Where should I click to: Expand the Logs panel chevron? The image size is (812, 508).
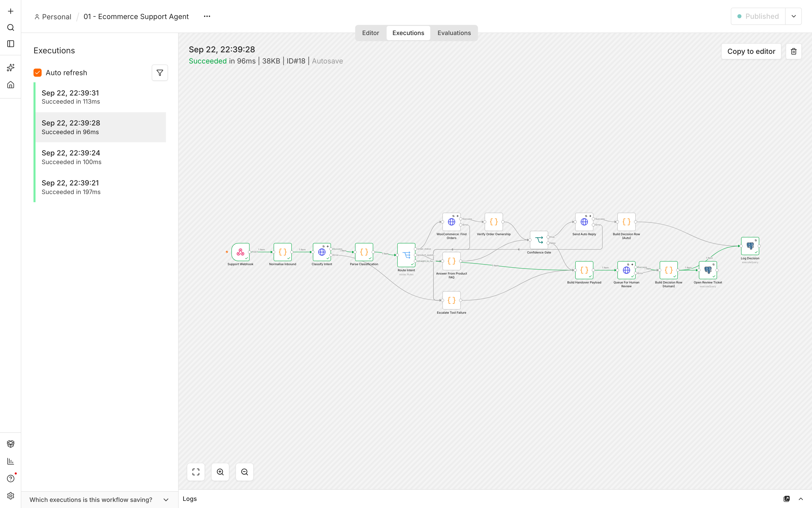pos(801,499)
